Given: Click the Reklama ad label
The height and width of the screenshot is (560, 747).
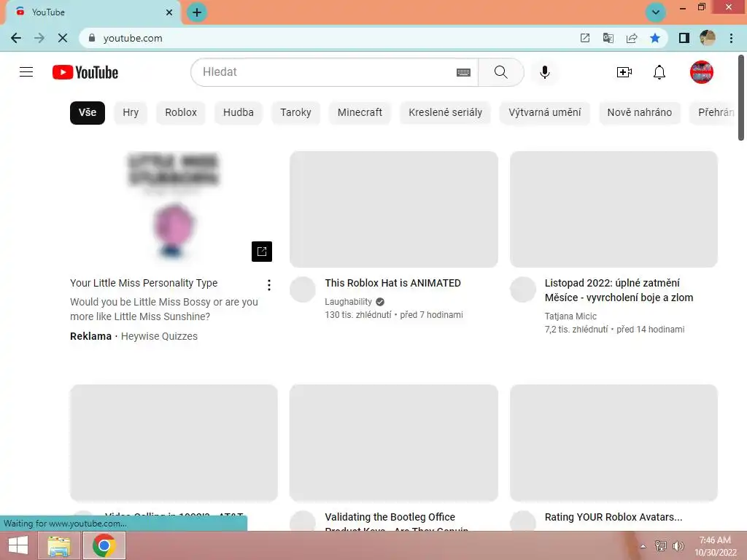Looking at the screenshot, I should 90,336.
